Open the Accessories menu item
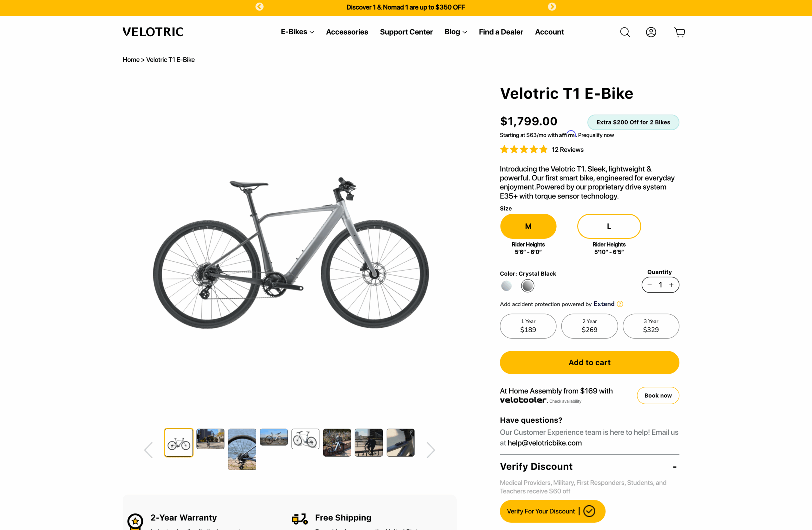The height and width of the screenshot is (530, 812). pyautogui.click(x=347, y=32)
